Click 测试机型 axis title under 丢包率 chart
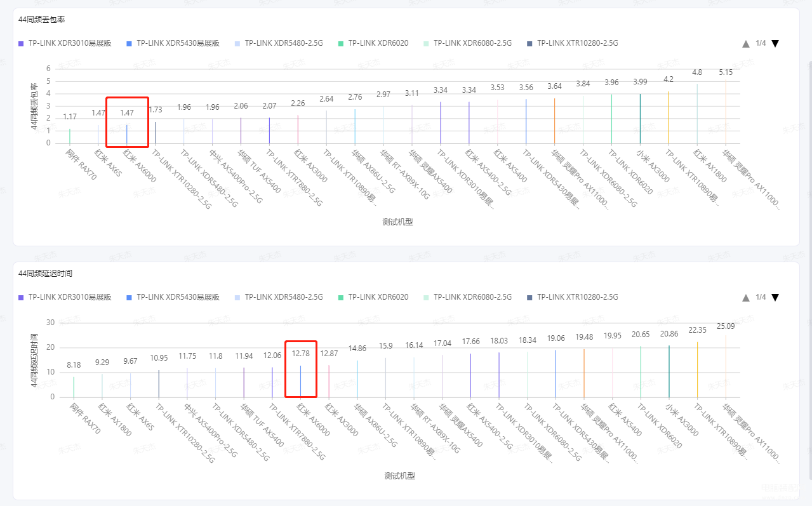Image resolution: width=812 pixels, height=506 pixels. [397, 222]
